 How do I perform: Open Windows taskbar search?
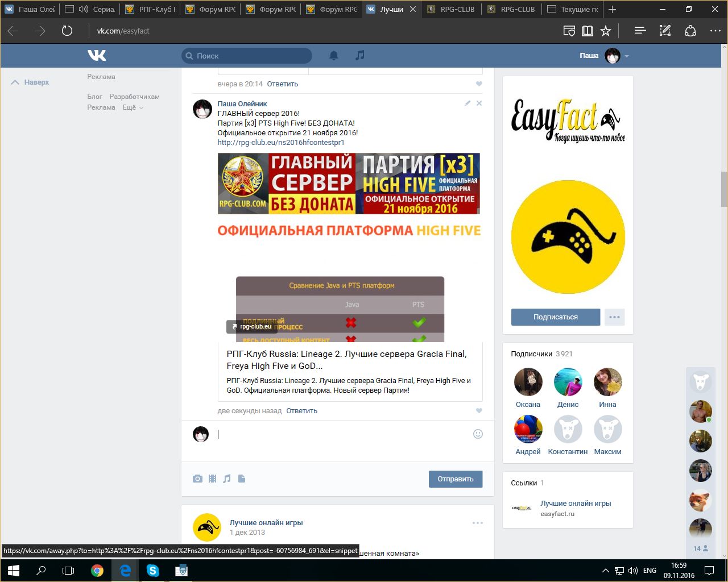(x=41, y=571)
